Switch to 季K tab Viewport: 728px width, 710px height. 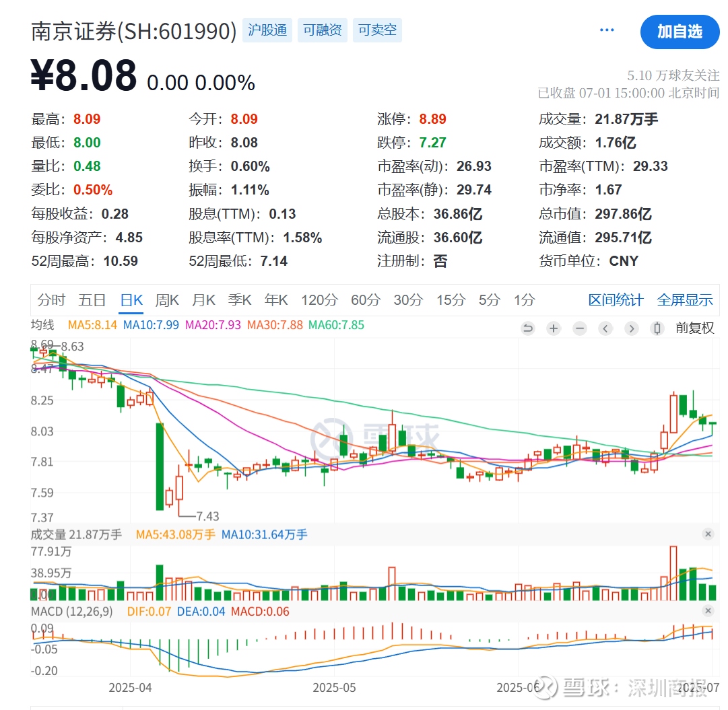tap(240, 300)
